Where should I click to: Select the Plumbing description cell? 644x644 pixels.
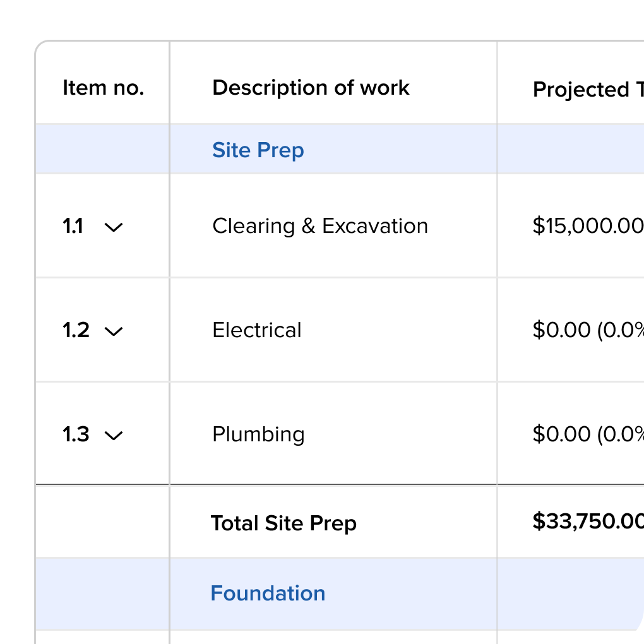[258, 434]
